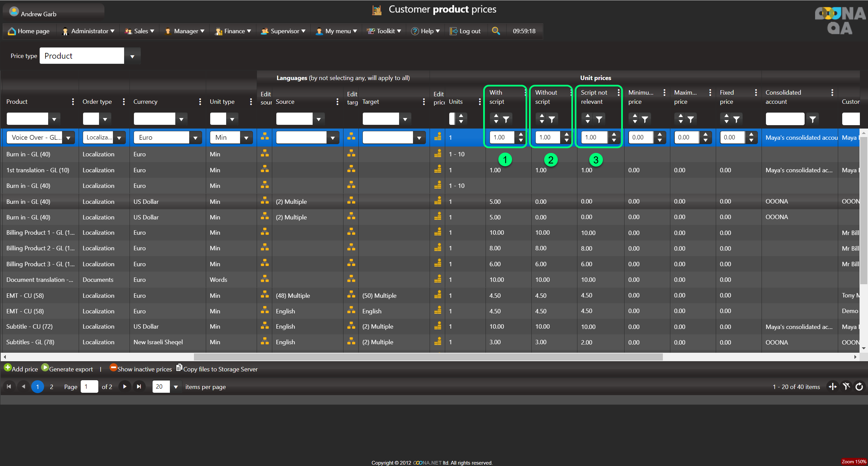Click edit prices icon in Document translation row

tap(438, 279)
